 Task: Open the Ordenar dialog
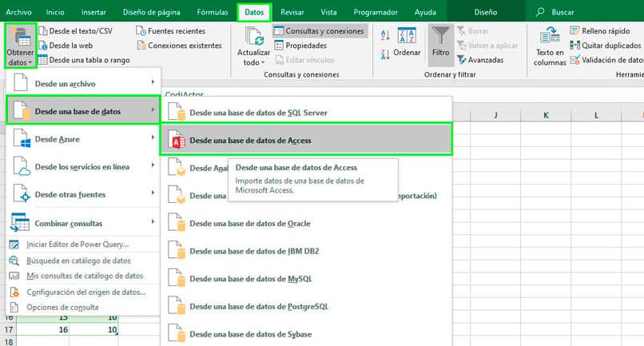[x=407, y=41]
